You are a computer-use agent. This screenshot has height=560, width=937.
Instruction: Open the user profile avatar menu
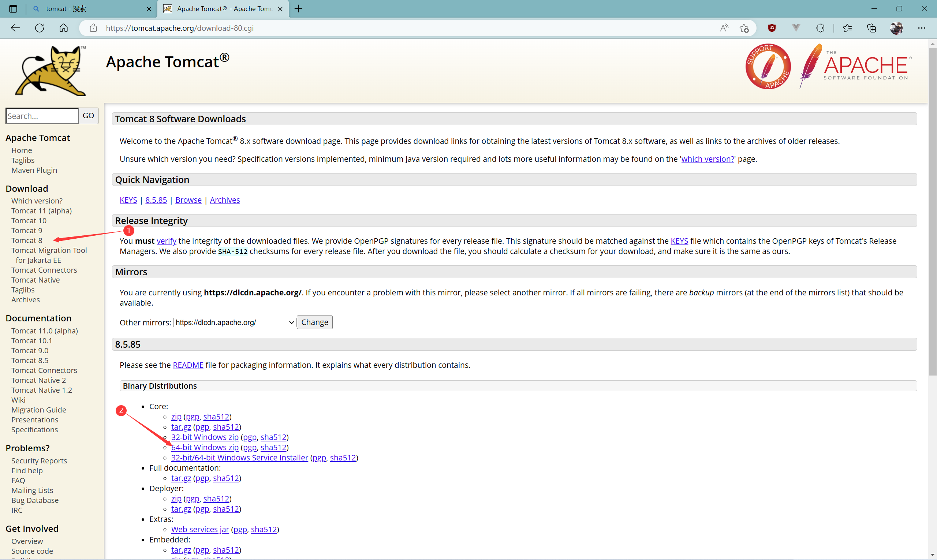click(897, 28)
